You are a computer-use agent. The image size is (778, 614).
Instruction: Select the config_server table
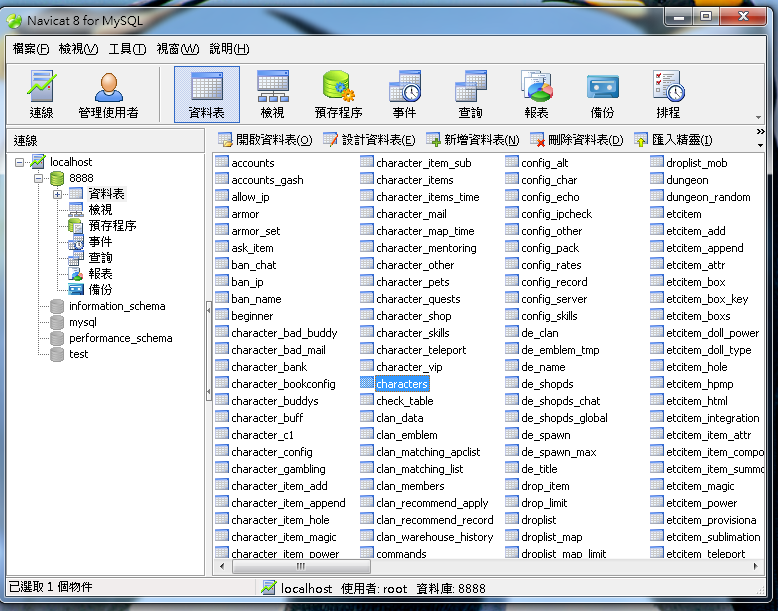point(554,299)
